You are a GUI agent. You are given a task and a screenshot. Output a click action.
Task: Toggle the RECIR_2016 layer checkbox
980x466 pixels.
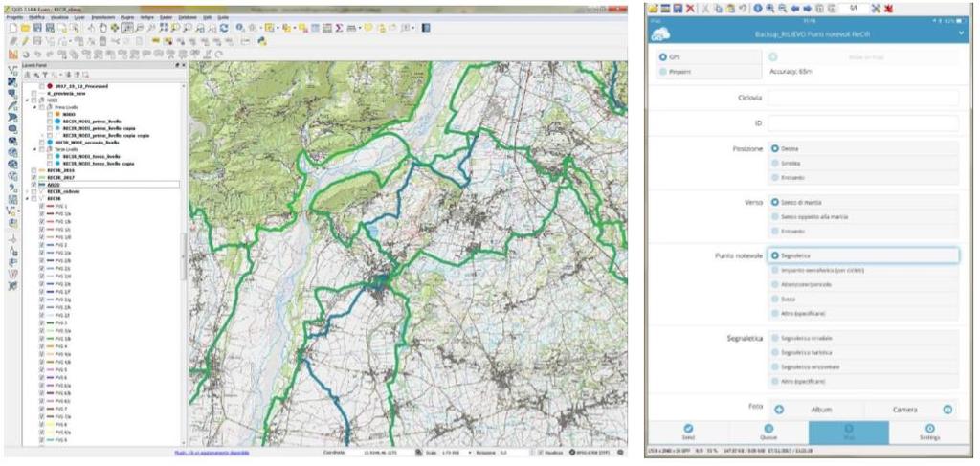33,170
